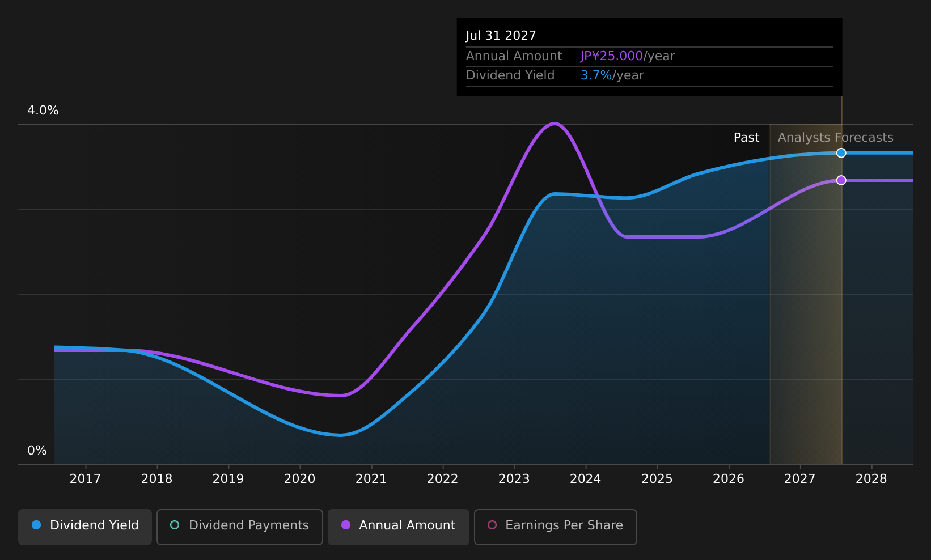This screenshot has height=560, width=931.
Task: Click the Annual Amount tooltip label
Action: click(514, 56)
